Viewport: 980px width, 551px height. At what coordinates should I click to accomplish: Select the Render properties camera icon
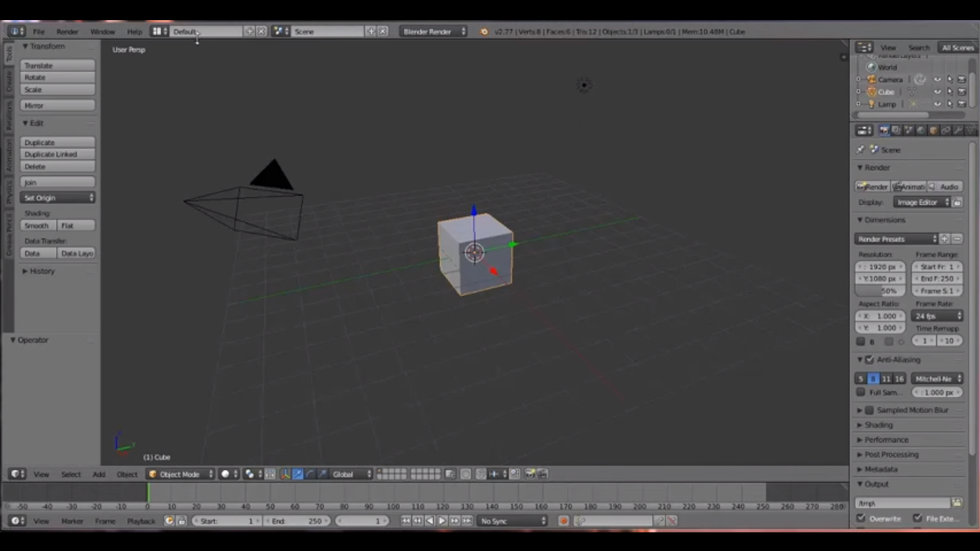click(885, 130)
